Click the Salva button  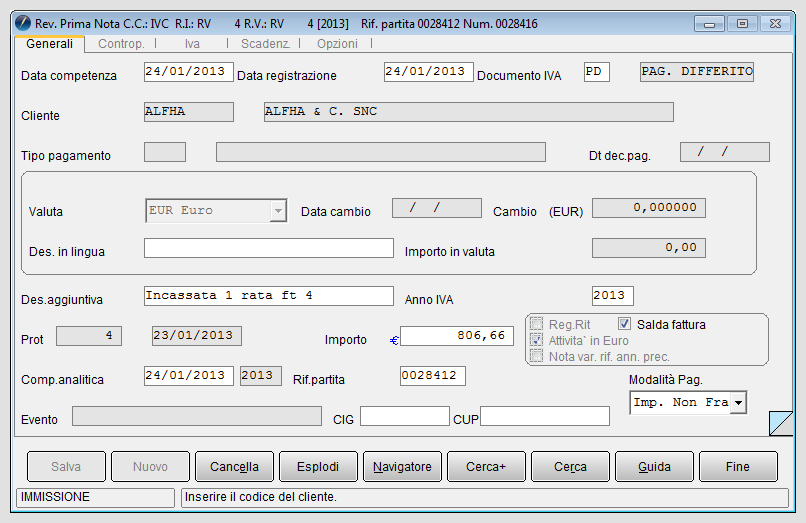tap(66, 466)
